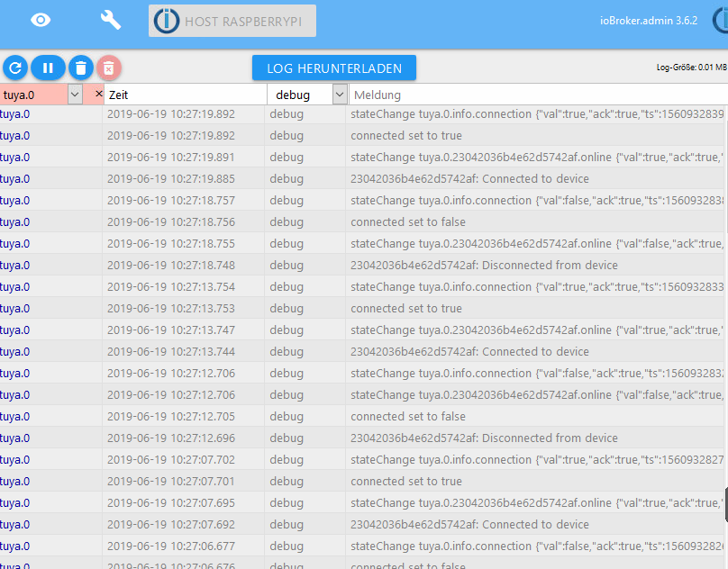Click debug level in the 10:27:18.748 row

pos(287,265)
